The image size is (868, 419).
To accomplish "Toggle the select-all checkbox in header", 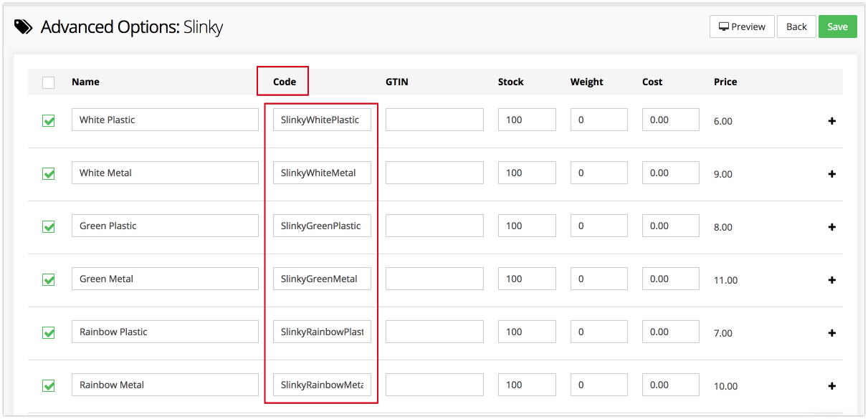I will click(x=48, y=82).
